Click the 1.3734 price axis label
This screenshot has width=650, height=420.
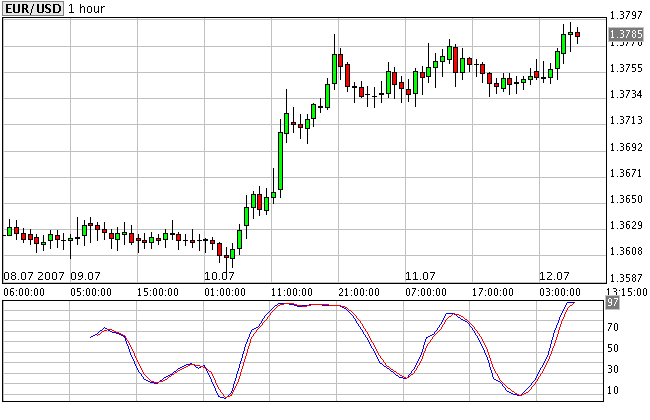[626, 94]
